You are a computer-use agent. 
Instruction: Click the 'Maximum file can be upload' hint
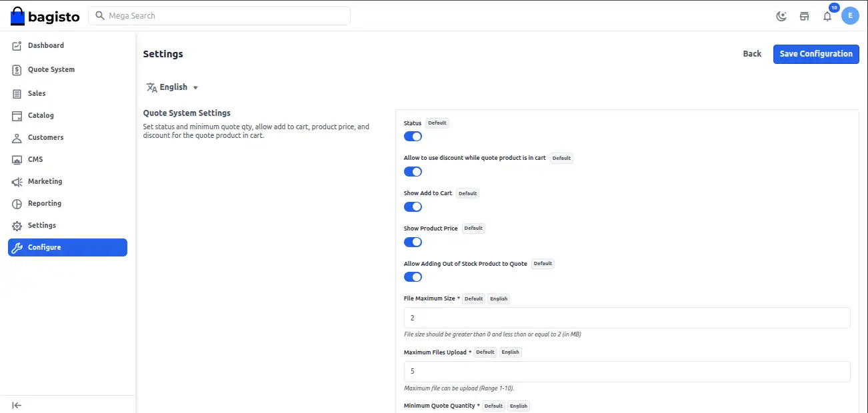(459, 388)
